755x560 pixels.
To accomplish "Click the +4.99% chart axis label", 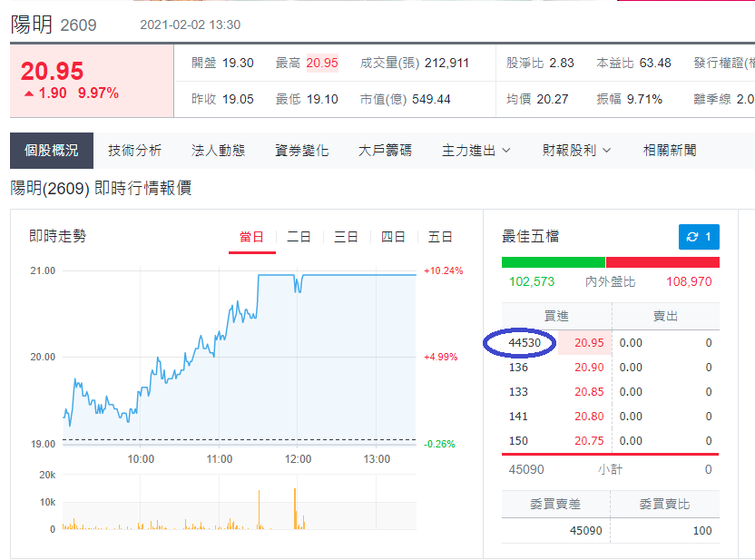I will pyautogui.click(x=440, y=358).
